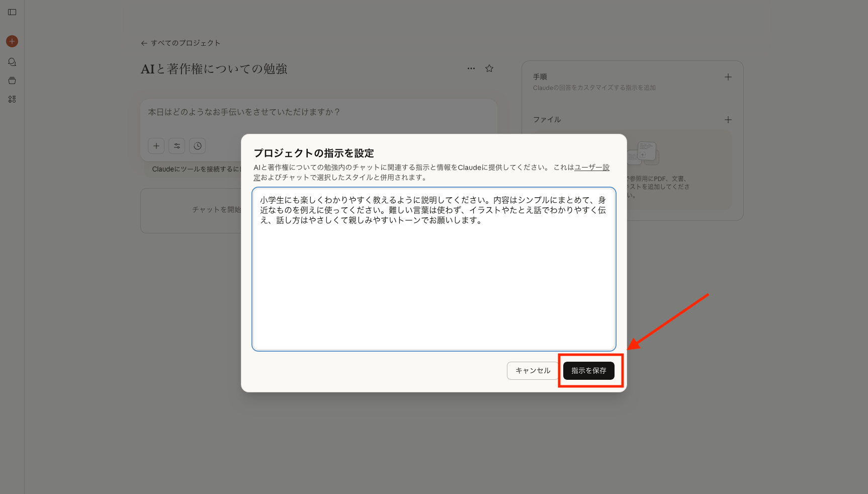
Task: Start a new chat with the orange plus icon
Action: (12, 41)
